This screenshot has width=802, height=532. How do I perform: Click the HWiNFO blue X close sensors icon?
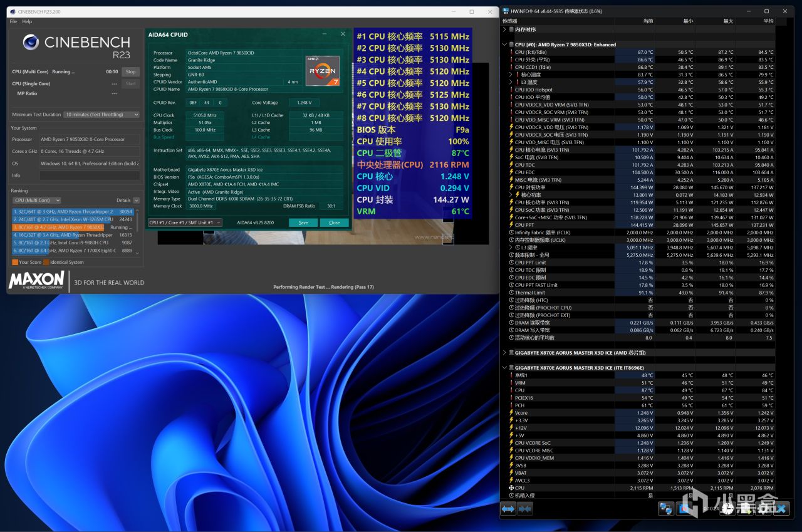click(781, 509)
